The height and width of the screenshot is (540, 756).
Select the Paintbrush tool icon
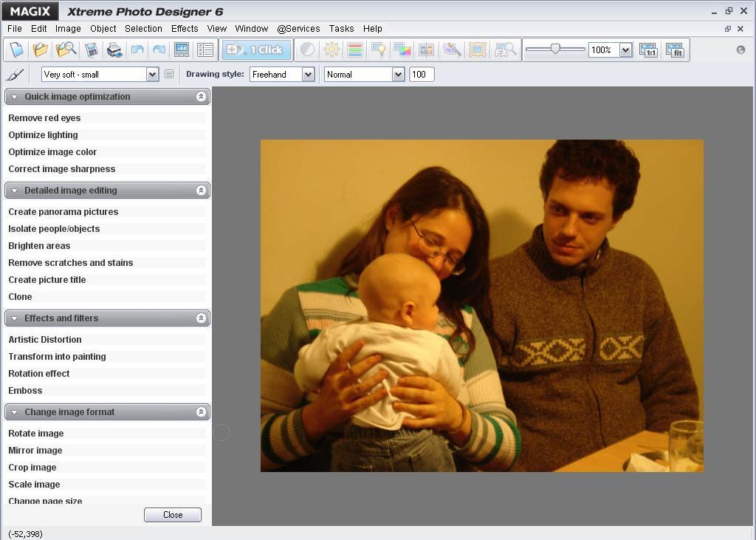pyautogui.click(x=15, y=74)
